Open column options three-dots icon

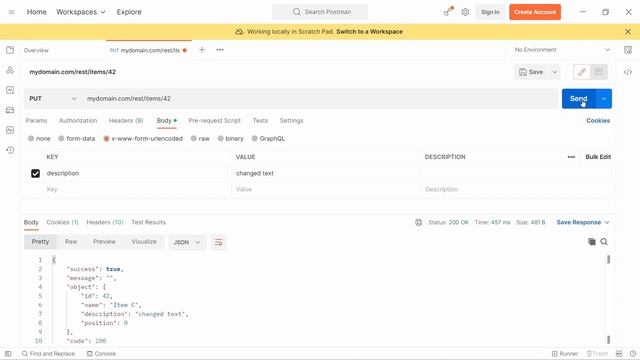[x=571, y=157]
